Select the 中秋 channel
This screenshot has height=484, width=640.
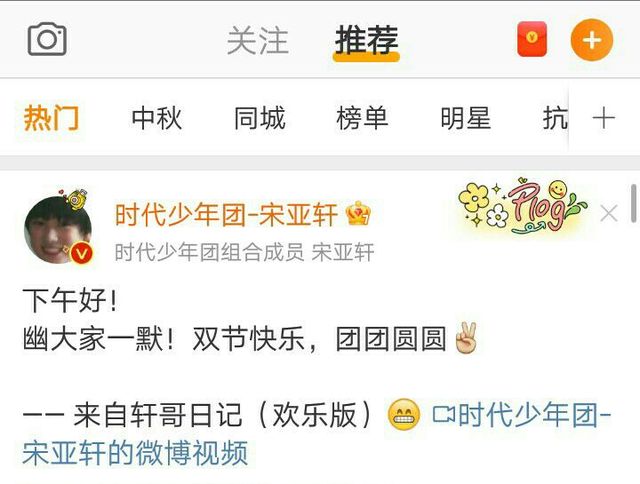157,118
